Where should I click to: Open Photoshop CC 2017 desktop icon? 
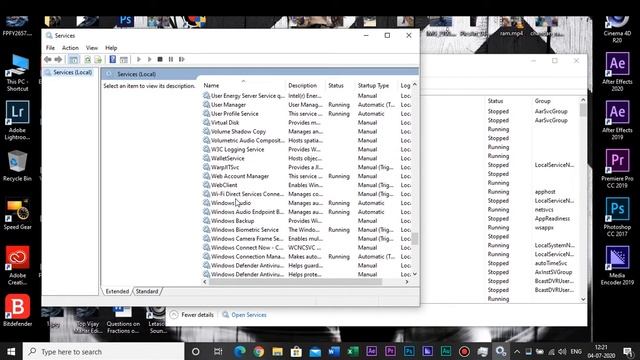pos(617,217)
